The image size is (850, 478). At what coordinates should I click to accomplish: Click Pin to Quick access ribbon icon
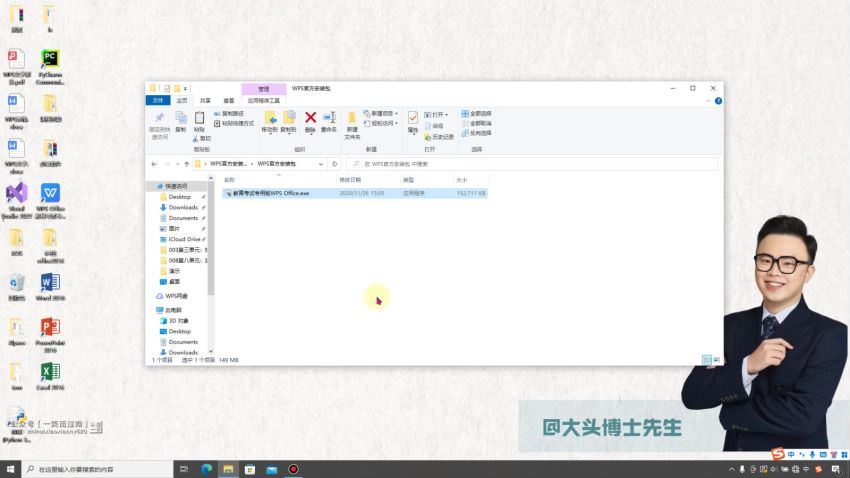click(x=159, y=125)
